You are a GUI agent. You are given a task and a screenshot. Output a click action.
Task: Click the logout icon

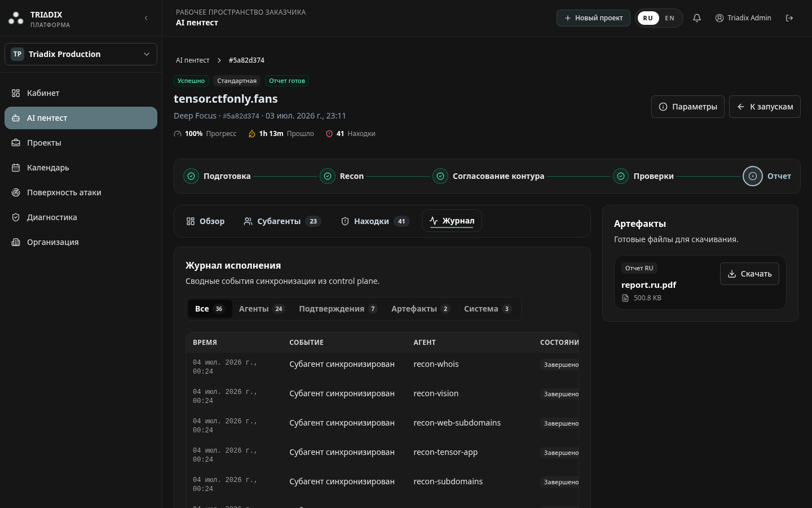[x=789, y=18]
